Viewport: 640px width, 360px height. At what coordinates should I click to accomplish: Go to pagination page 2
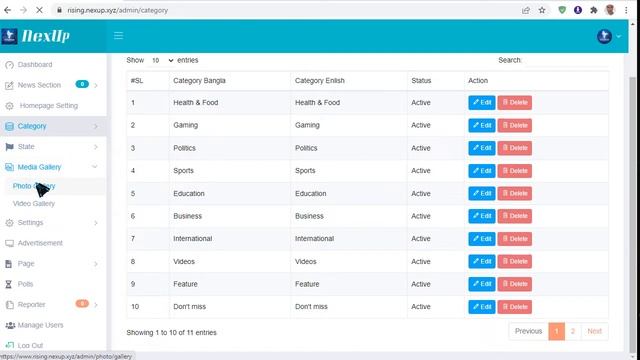point(573,331)
